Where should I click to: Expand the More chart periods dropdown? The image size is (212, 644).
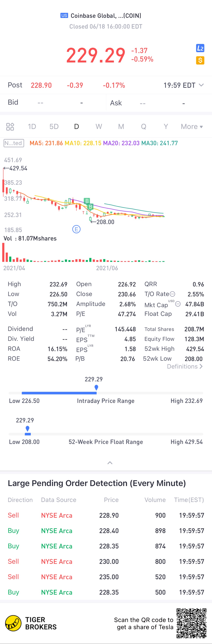tap(192, 126)
